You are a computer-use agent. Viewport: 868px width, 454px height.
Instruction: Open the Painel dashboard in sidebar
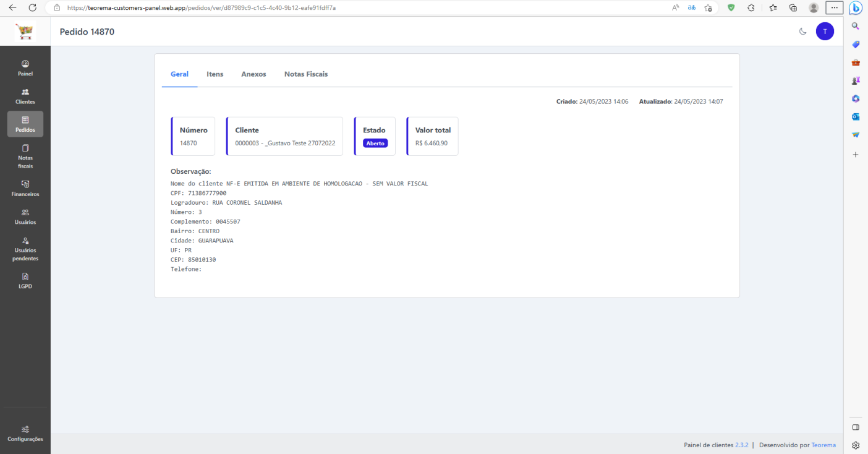[x=25, y=68]
